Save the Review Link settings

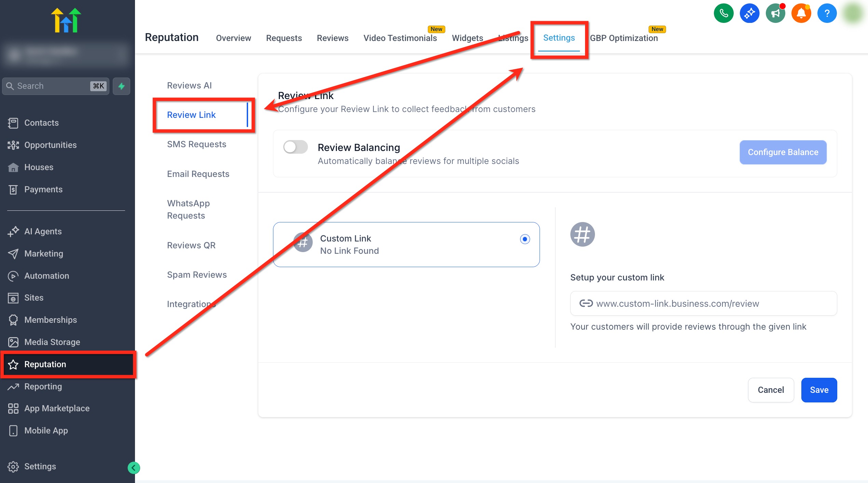coord(819,390)
